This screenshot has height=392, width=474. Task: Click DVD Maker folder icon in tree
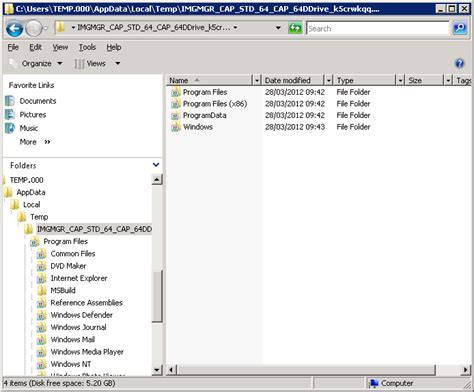(x=41, y=266)
